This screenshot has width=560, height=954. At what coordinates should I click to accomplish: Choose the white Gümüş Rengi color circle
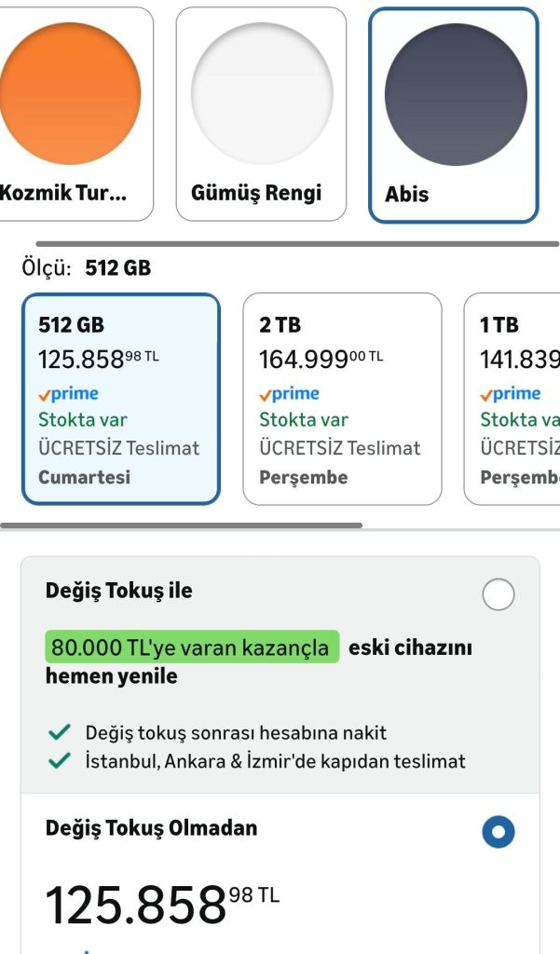click(262, 93)
